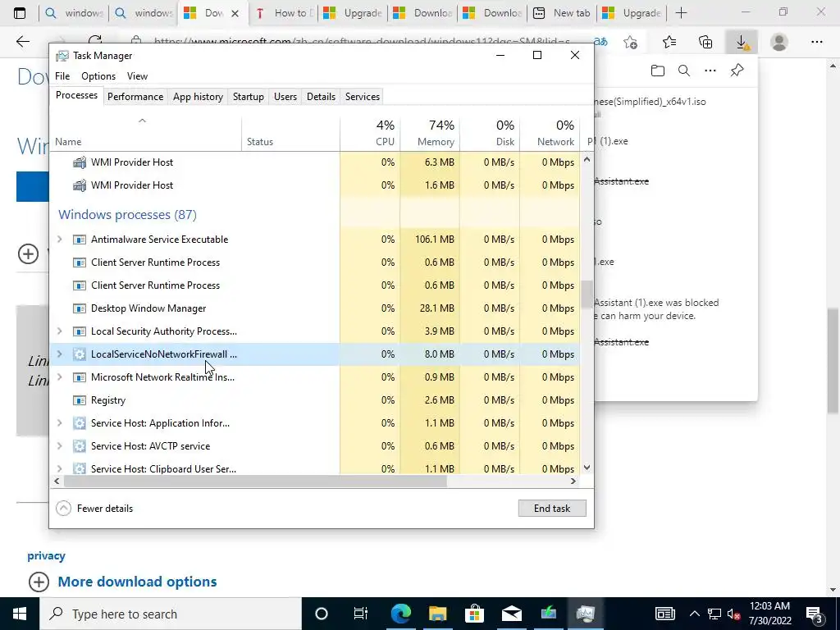This screenshot has height=630, width=840.
Task: Select Desktop Window Manager process icon
Action: click(x=80, y=308)
